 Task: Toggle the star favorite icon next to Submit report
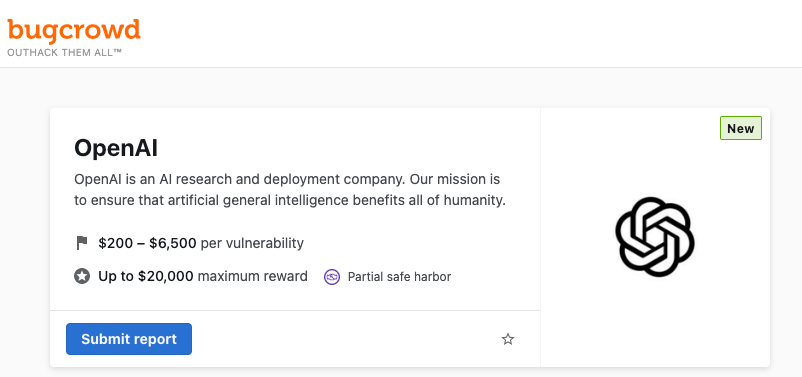click(507, 339)
